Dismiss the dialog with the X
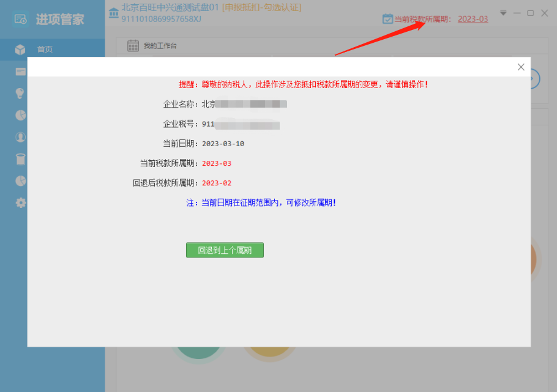Screen dimensions: 557x392 coord(521,67)
